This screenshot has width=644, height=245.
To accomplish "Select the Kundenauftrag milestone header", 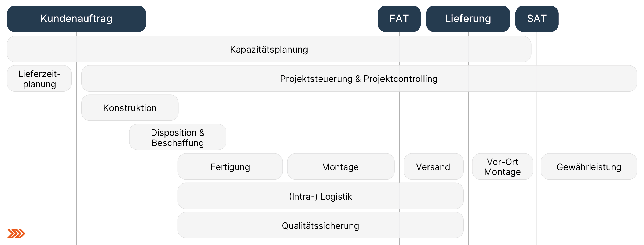I will pos(76,19).
